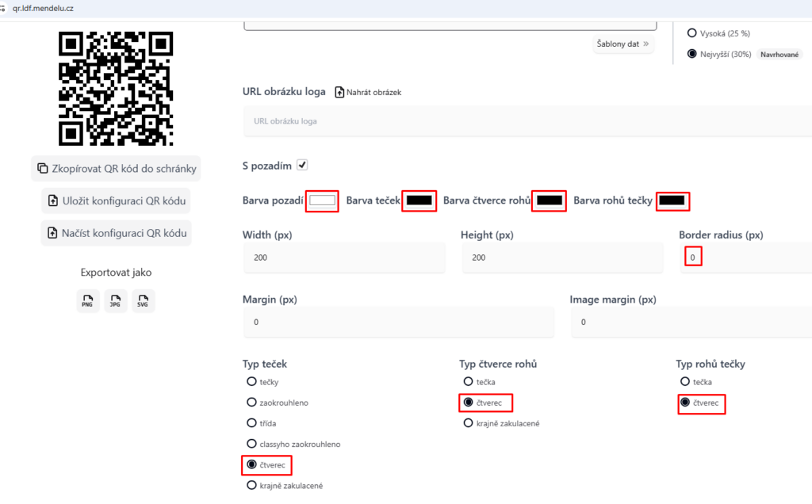Open the "Šablony dat" templates expander
Image resolution: width=812 pixels, height=504 pixels.
623,44
